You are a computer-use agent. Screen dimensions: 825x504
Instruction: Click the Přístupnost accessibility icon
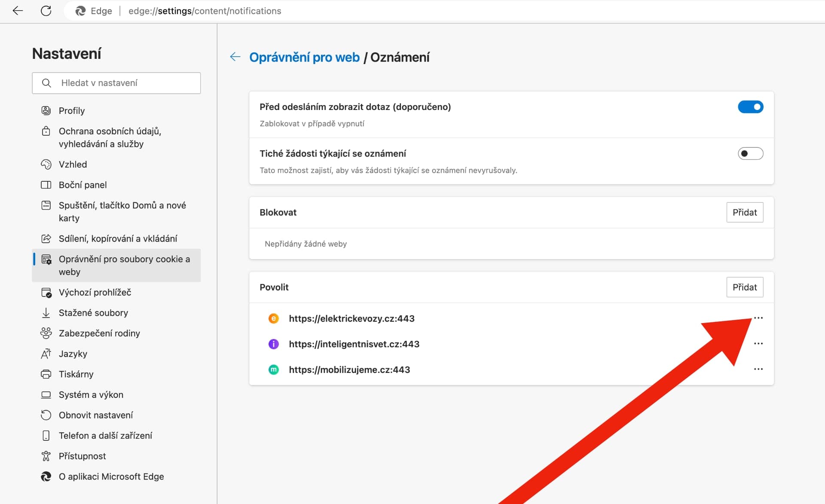click(x=46, y=456)
